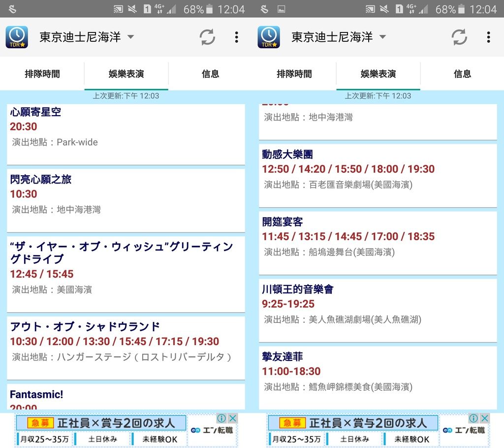Tap location 百老匯音樂劇場(美國海濱)
The height and width of the screenshot is (448, 504).
coord(338,185)
